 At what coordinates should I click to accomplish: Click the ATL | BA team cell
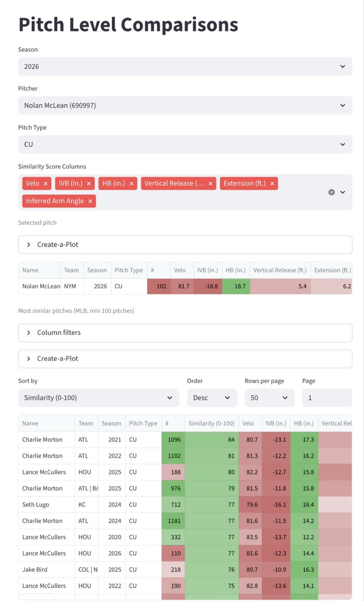(x=86, y=489)
